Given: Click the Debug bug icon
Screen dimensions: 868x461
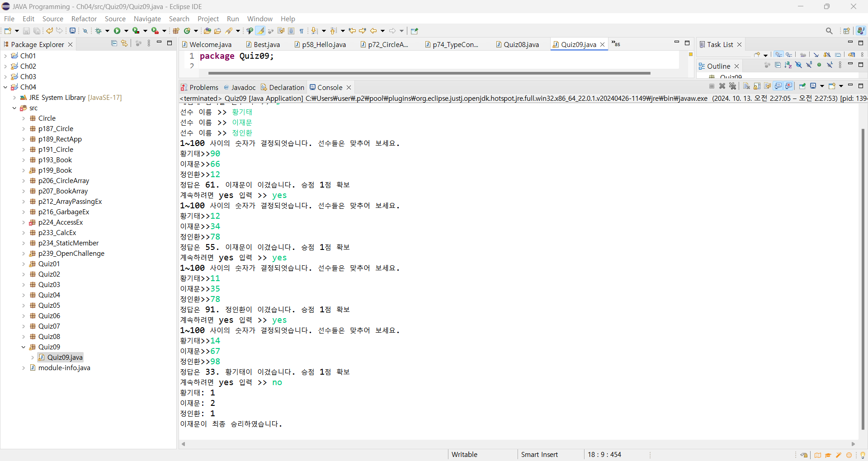Looking at the screenshot, I should tap(98, 31).
